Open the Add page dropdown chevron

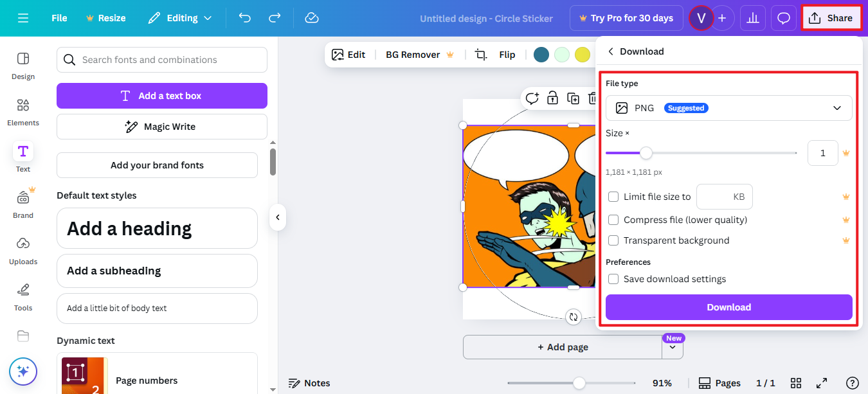pyautogui.click(x=673, y=346)
